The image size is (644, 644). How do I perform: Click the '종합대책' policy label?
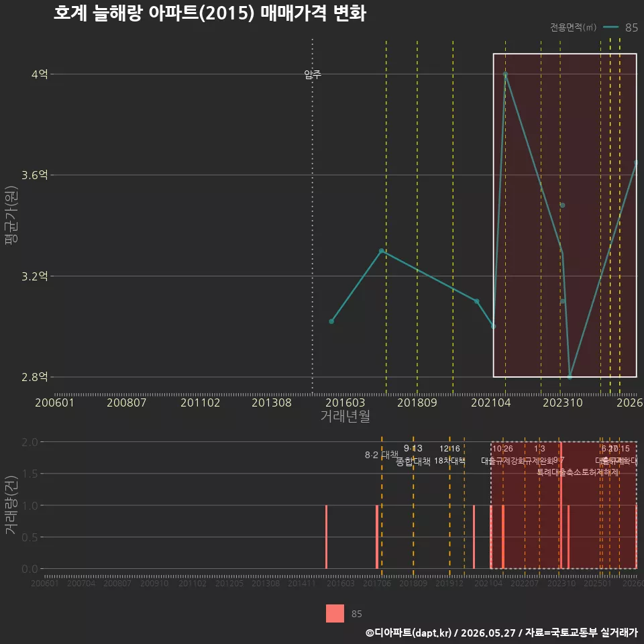[x=413, y=462]
